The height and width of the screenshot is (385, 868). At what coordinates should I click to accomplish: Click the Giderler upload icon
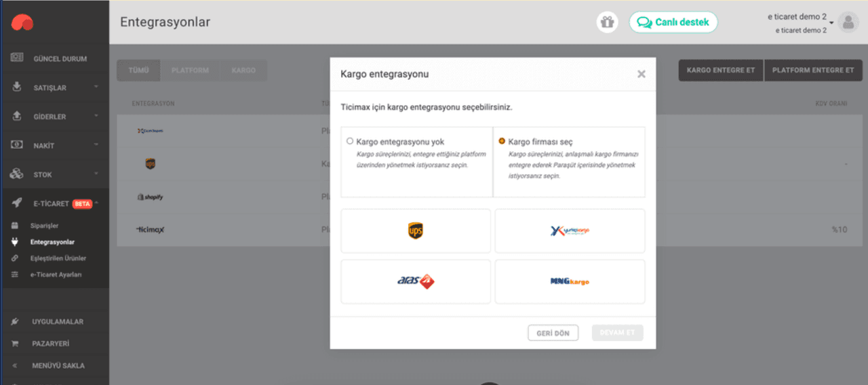(17, 117)
